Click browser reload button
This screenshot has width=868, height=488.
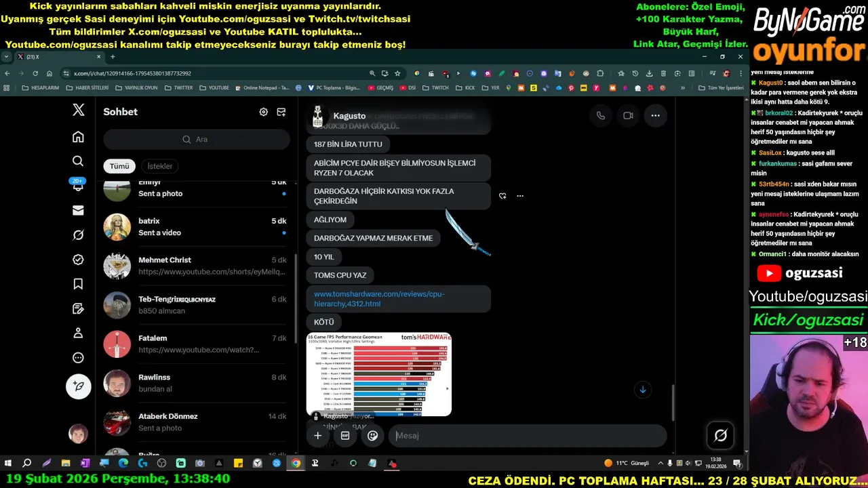click(35, 73)
